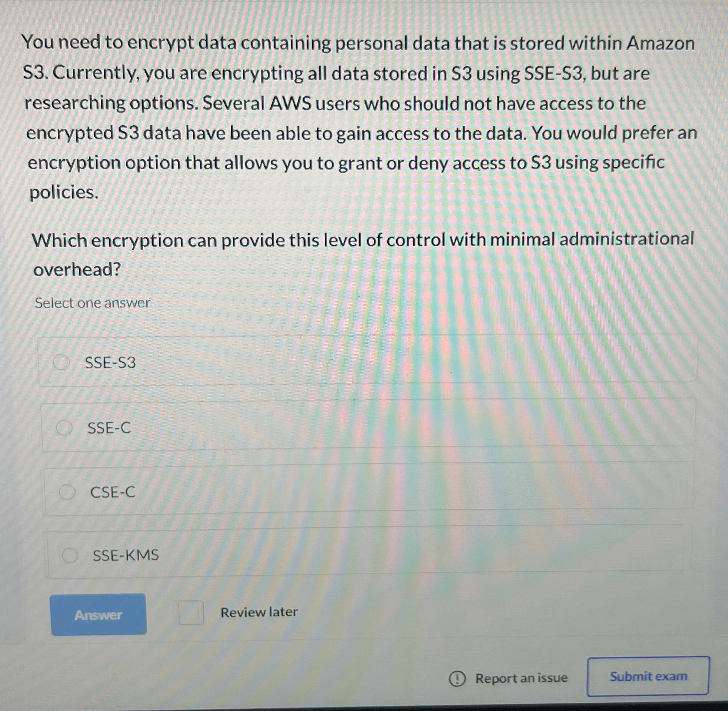Report a problem with this question

pyautogui.click(x=520, y=678)
